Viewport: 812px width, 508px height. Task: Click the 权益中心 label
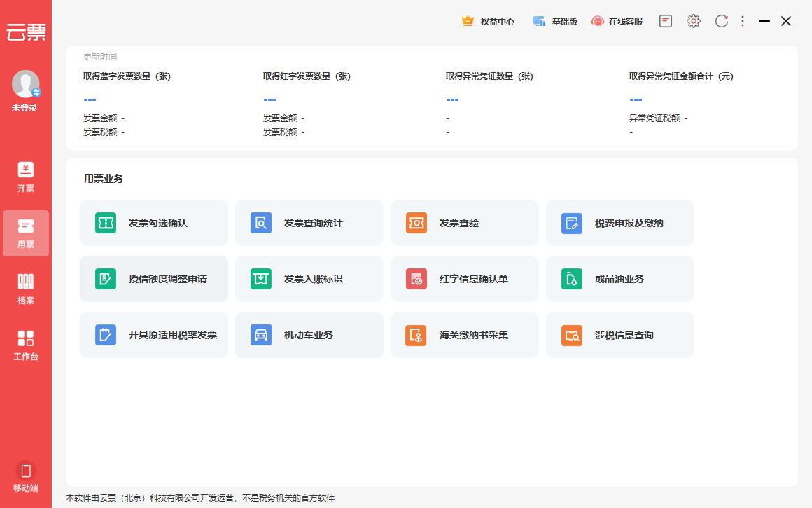point(497,21)
